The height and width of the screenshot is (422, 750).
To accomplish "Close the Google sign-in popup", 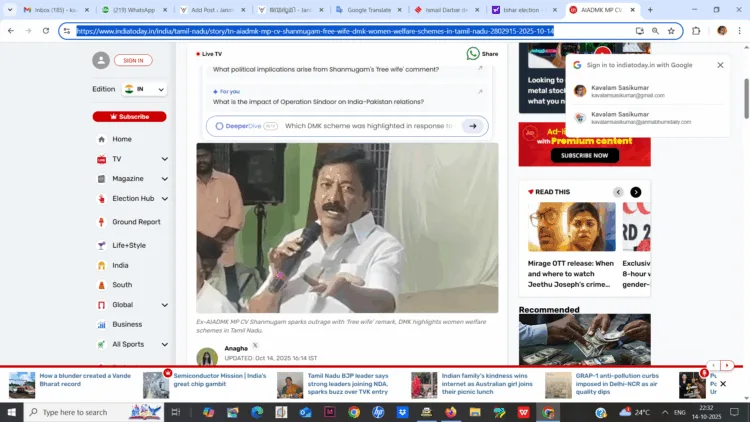I will coord(720,65).
